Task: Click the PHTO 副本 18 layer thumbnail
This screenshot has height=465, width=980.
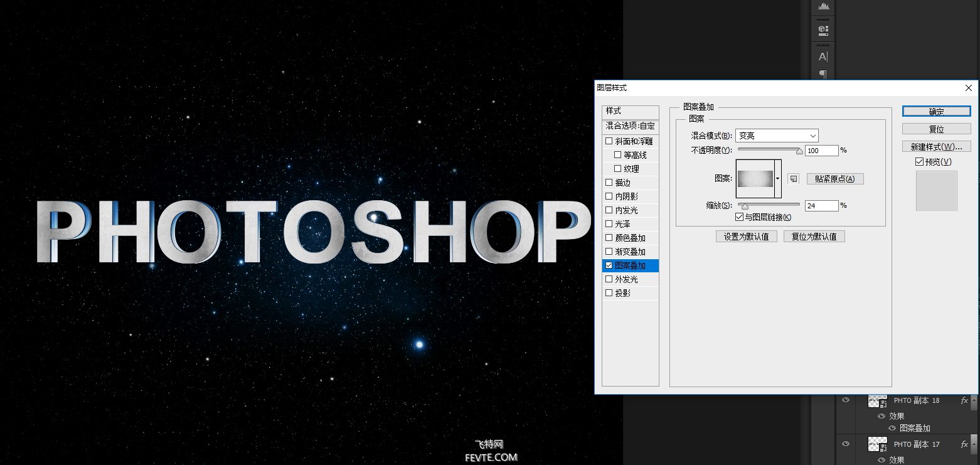Action: click(x=877, y=401)
